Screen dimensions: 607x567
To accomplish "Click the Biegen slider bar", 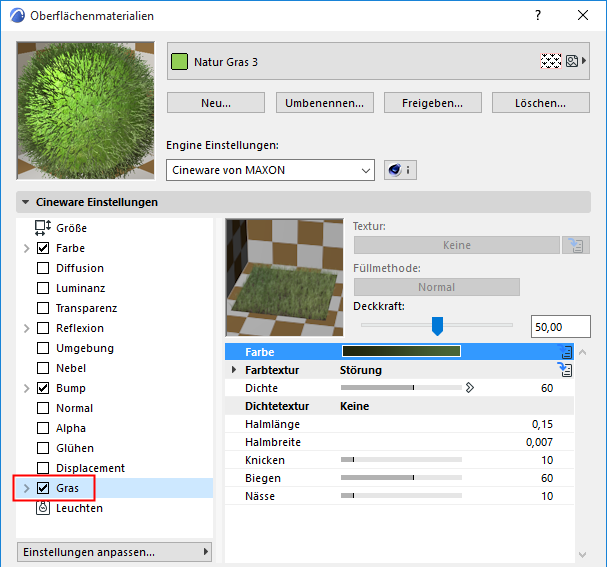I will tap(401, 478).
